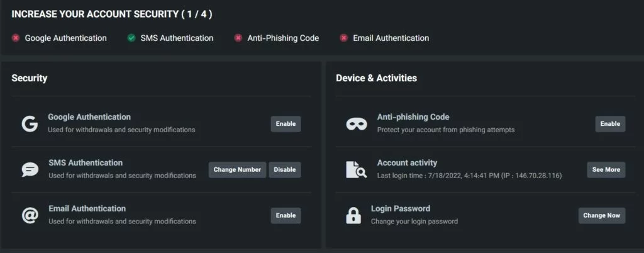Click the Email '@' symbol icon
Viewport: 644px width, 253px height.
coord(30,215)
